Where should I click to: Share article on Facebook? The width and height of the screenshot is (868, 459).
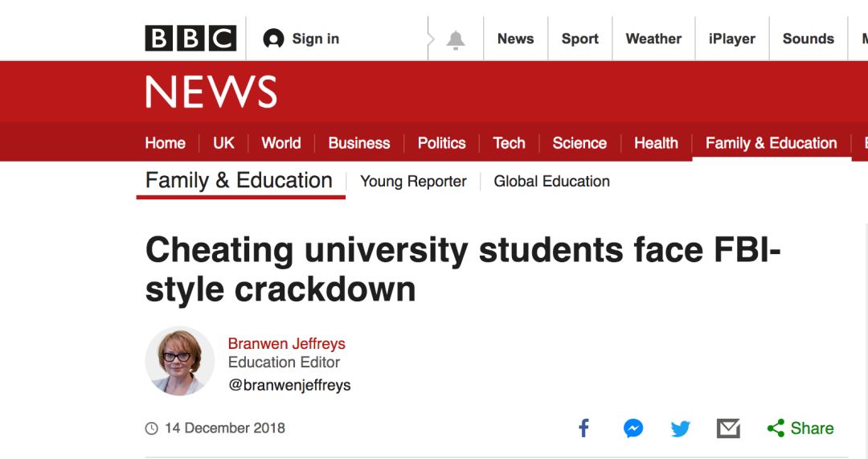pyautogui.click(x=584, y=428)
